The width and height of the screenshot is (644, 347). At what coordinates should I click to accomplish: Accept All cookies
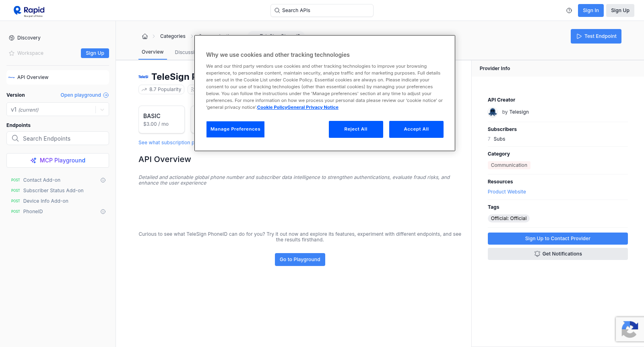(x=416, y=129)
